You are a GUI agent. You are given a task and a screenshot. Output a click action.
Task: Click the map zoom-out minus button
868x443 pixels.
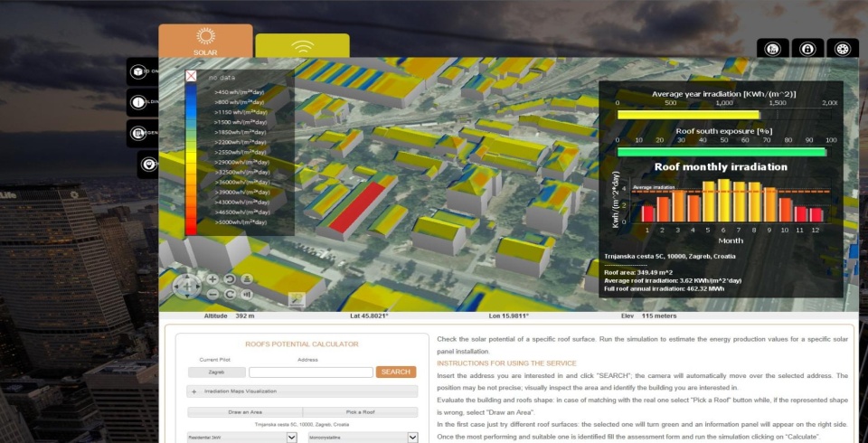click(212, 294)
